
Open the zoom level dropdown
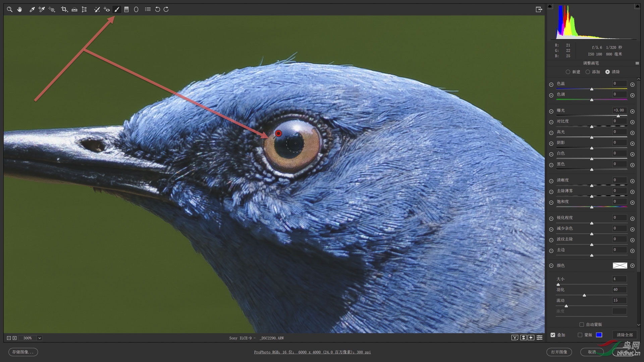[40, 338]
